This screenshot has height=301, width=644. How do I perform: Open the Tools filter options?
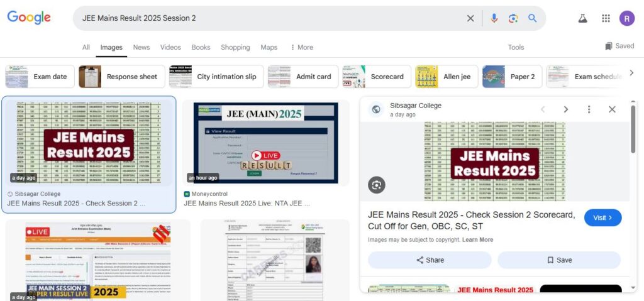(x=516, y=47)
